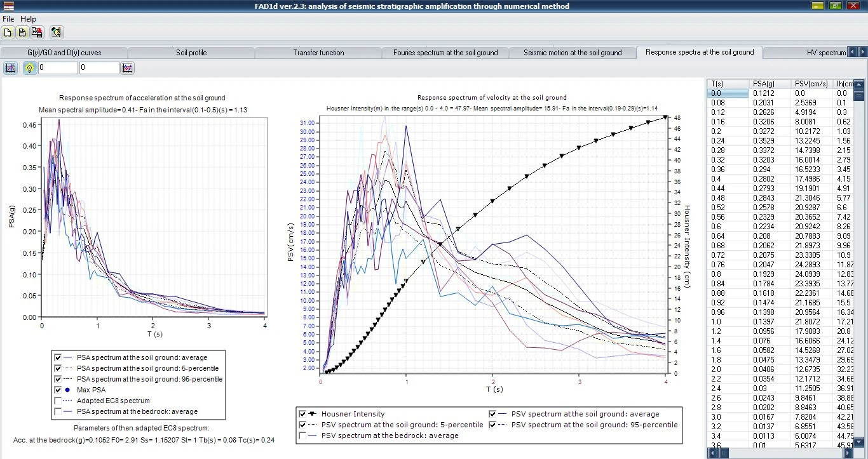
Task: Enable PSV spectrum at the bedrock: average
Action: [x=303, y=436]
